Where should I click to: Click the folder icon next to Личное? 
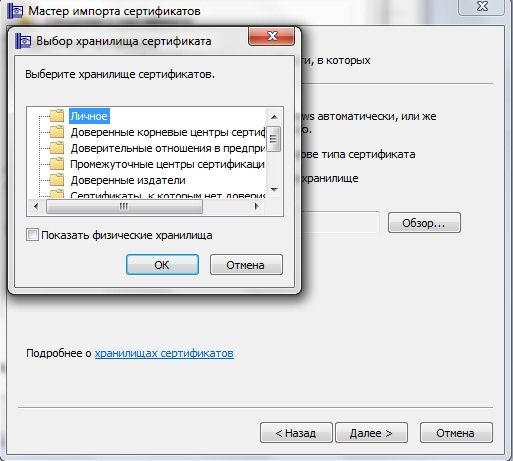point(57,116)
